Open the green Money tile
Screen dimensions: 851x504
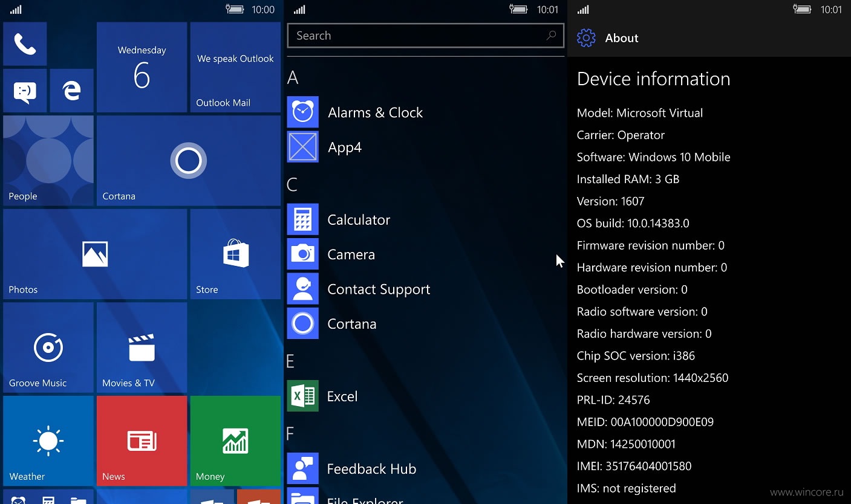pyautogui.click(x=235, y=441)
